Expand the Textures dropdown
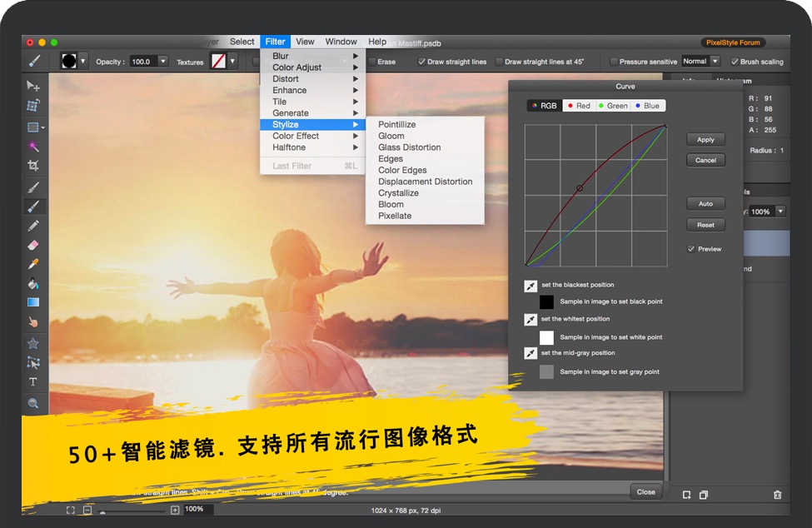 point(233,62)
